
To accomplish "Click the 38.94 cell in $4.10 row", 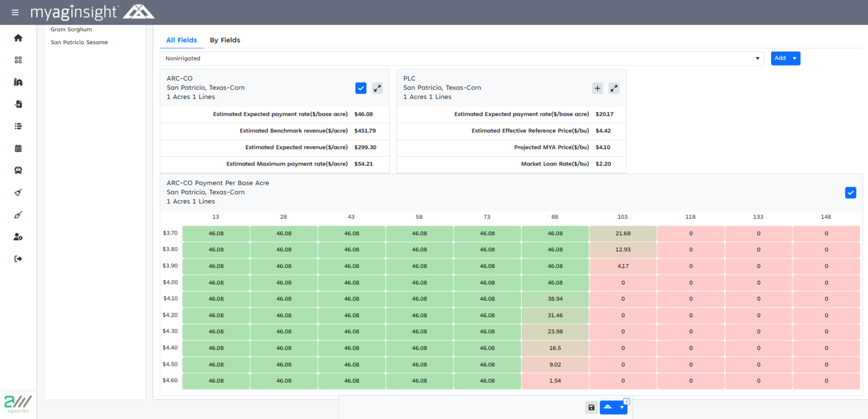I will pyautogui.click(x=554, y=299).
